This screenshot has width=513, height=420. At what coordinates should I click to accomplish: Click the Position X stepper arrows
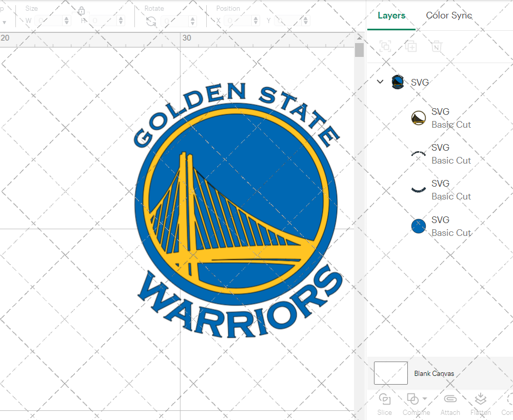[x=255, y=21]
